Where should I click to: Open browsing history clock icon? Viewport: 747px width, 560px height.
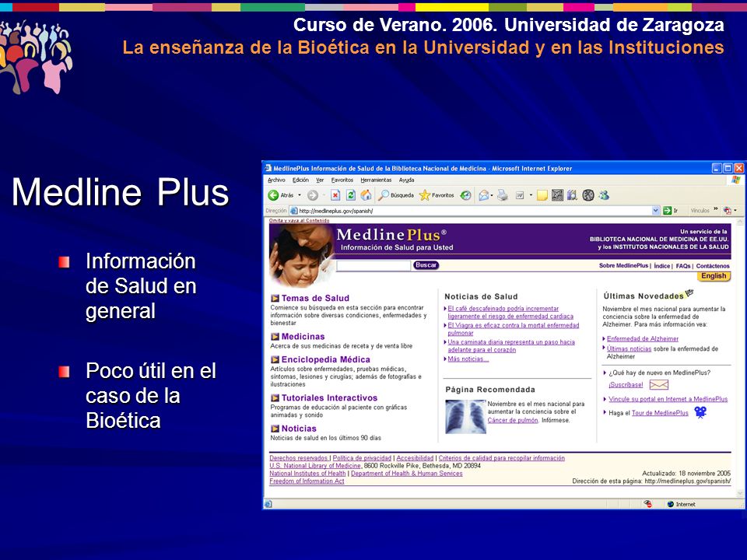(x=465, y=195)
